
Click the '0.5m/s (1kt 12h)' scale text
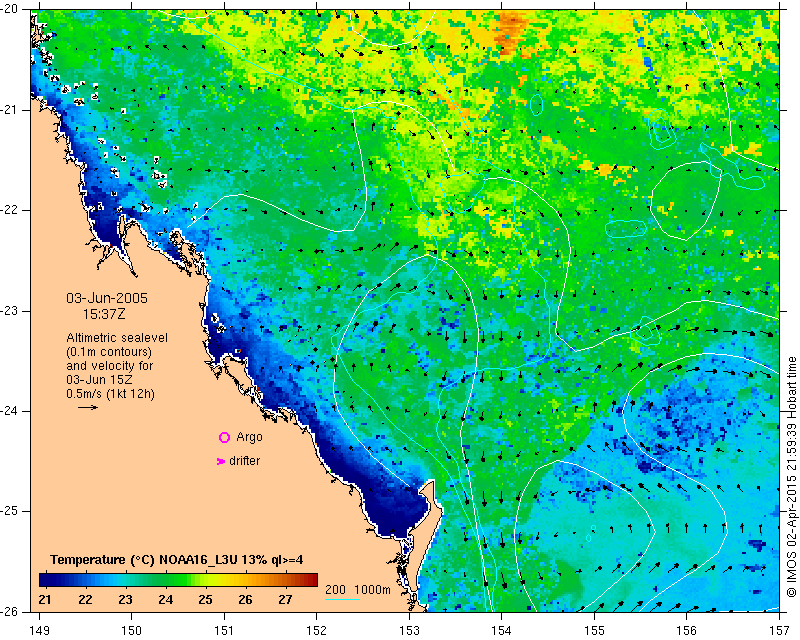[x=111, y=394]
